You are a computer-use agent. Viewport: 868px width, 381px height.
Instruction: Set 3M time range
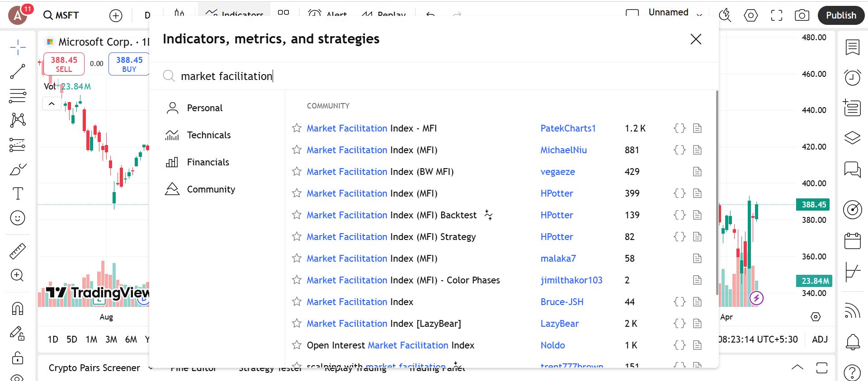coord(111,339)
